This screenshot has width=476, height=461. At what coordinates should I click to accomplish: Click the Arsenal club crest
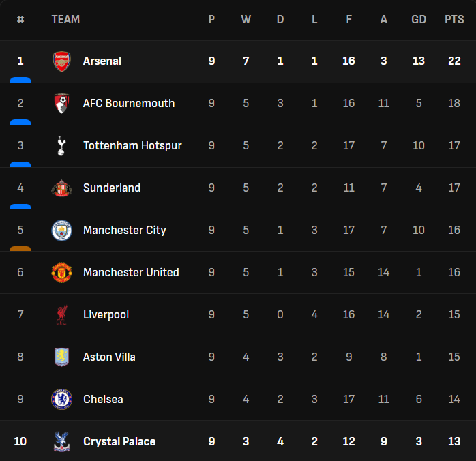61,61
